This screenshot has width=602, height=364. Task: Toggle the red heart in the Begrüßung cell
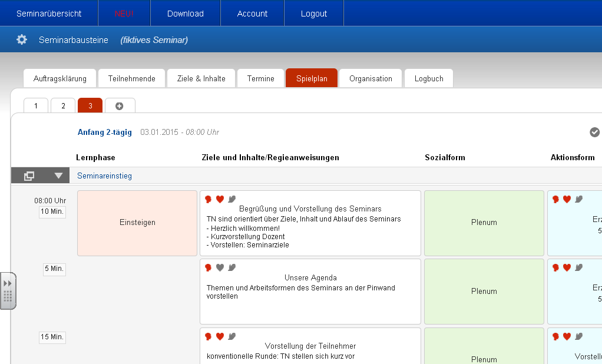pos(220,199)
